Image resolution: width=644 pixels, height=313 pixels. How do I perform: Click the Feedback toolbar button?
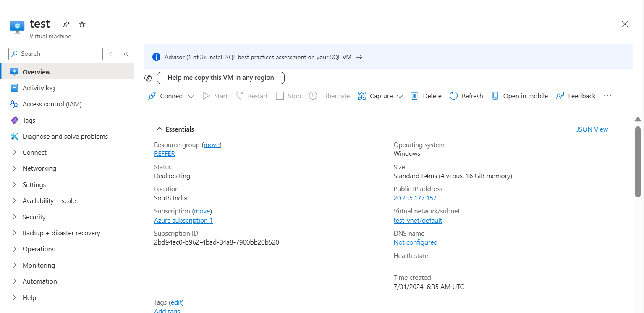tap(576, 96)
